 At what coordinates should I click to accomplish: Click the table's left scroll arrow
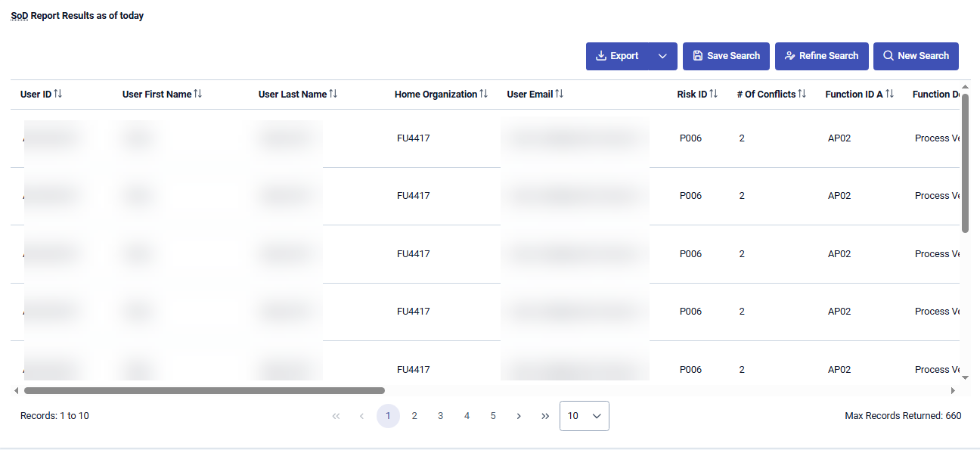point(16,391)
